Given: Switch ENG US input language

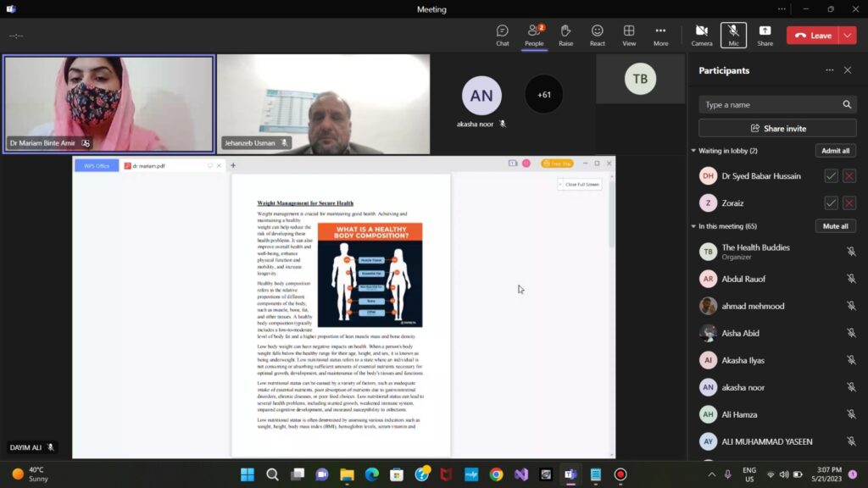Looking at the screenshot, I should point(749,474).
